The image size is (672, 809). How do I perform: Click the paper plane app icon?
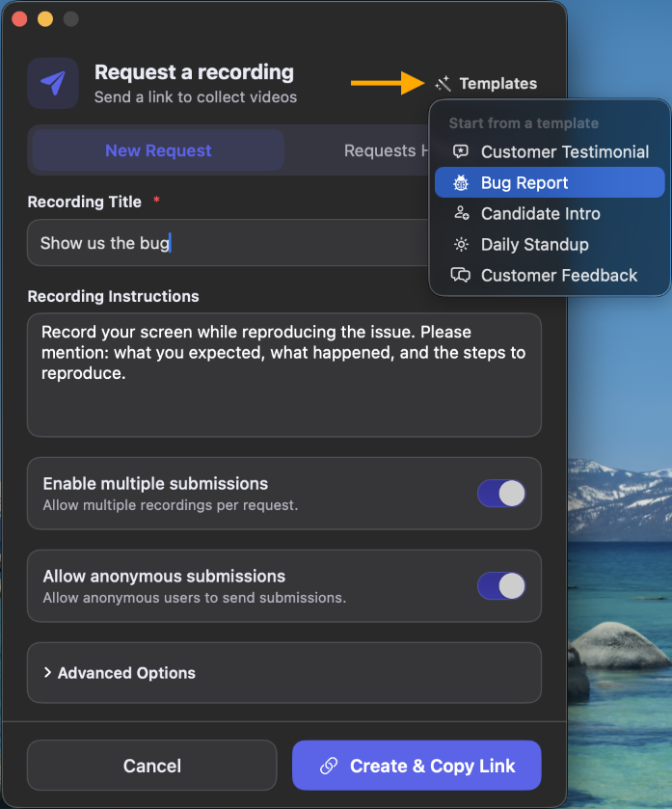coord(53,83)
